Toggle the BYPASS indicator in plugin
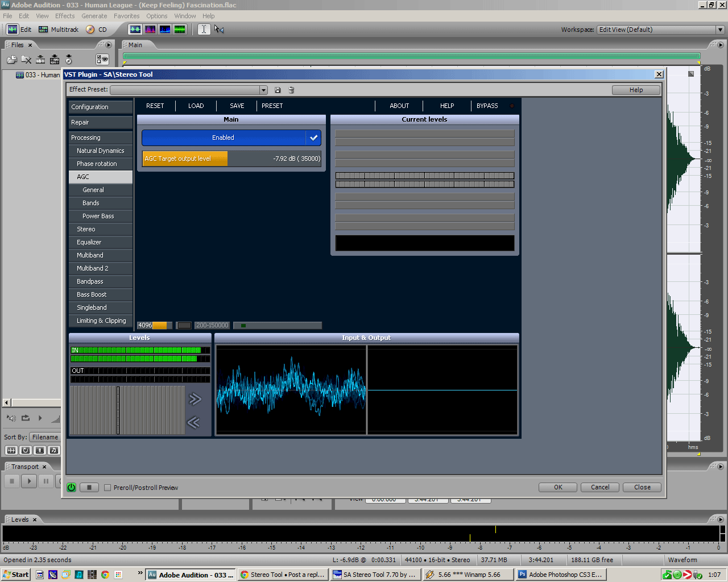The height and width of the screenshot is (582, 728). click(512, 106)
